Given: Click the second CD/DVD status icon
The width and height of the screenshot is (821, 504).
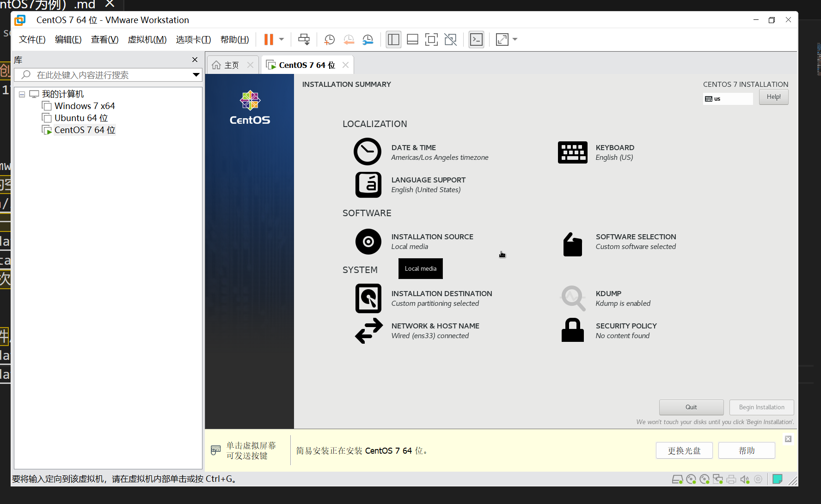Looking at the screenshot, I should (705, 480).
